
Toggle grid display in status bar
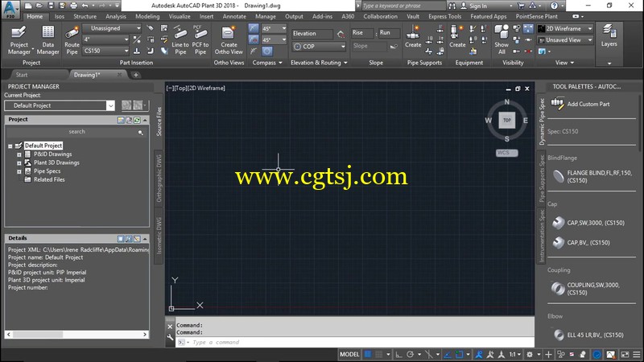coord(368,354)
